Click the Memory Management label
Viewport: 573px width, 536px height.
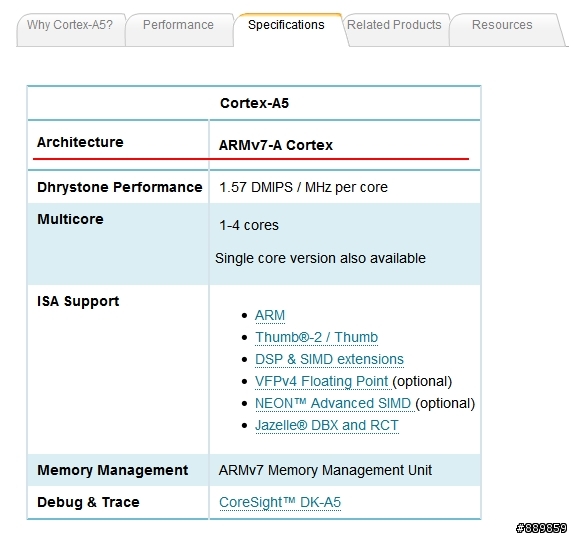(x=113, y=470)
